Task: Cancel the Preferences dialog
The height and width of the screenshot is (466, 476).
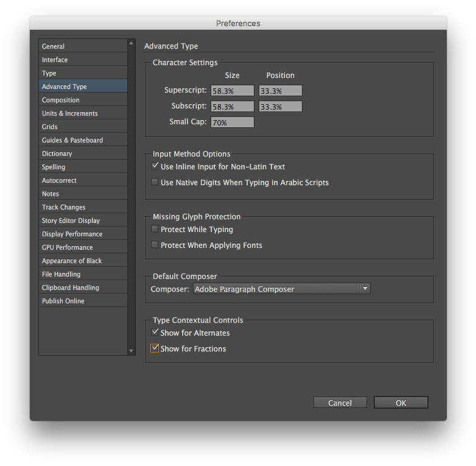Action: pos(340,403)
